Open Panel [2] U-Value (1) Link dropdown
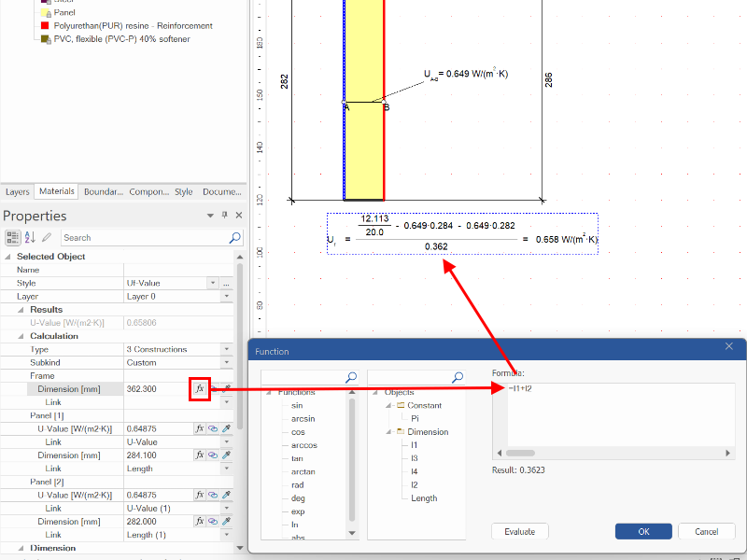 [227, 508]
